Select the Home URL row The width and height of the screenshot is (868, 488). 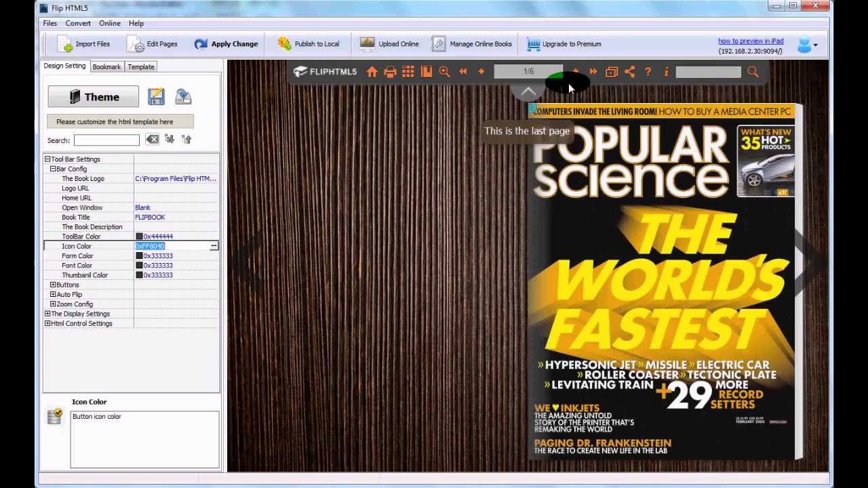tap(132, 198)
